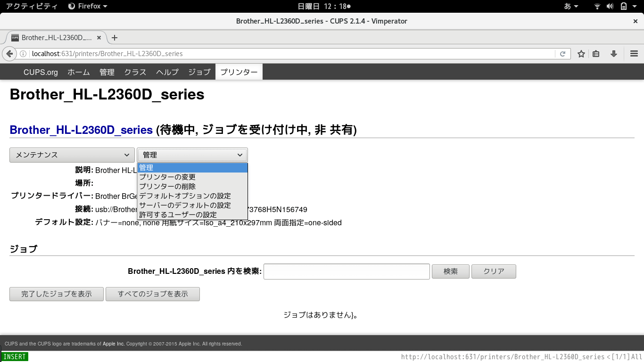Bookmark this page with the star icon
Image resolution: width=644 pixels, height=362 pixels.
pos(581,54)
